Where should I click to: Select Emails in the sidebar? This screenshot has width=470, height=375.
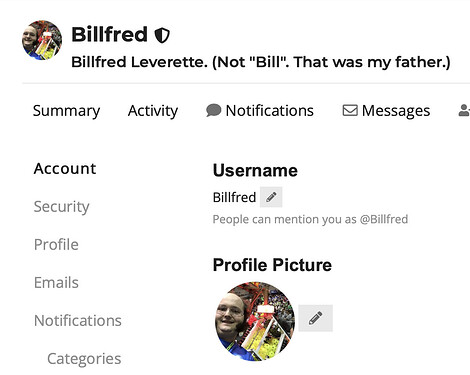(56, 282)
